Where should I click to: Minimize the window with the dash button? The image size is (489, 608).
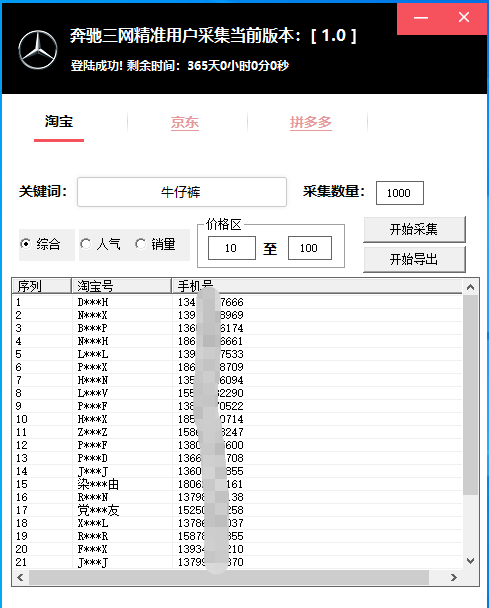tap(420, 18)
